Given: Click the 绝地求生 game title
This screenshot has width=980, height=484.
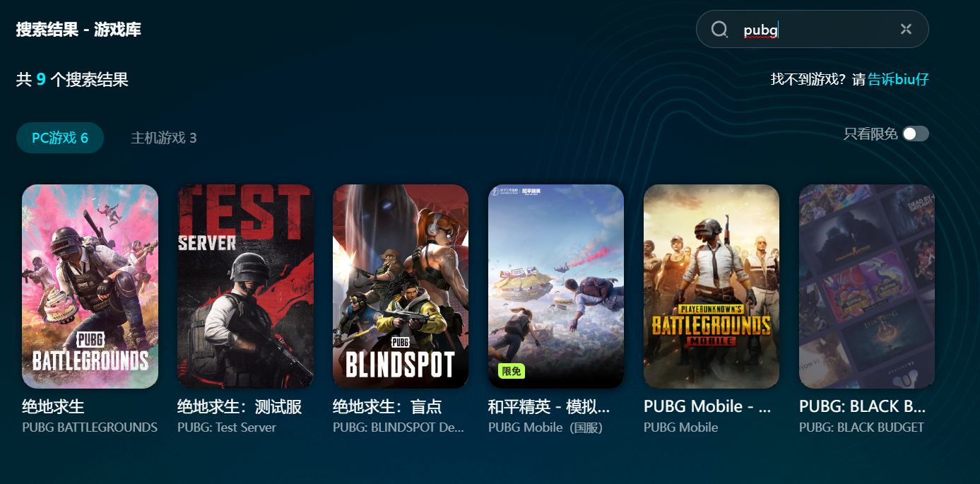Looking at the screenshot, I should pyautogui.click(x=53, y=407).
